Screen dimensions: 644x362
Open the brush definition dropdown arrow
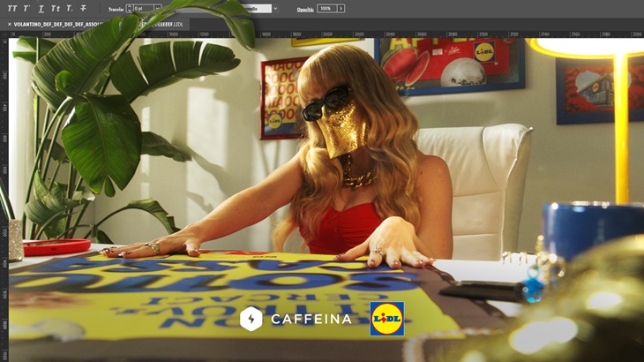click(x=275, y=8)
